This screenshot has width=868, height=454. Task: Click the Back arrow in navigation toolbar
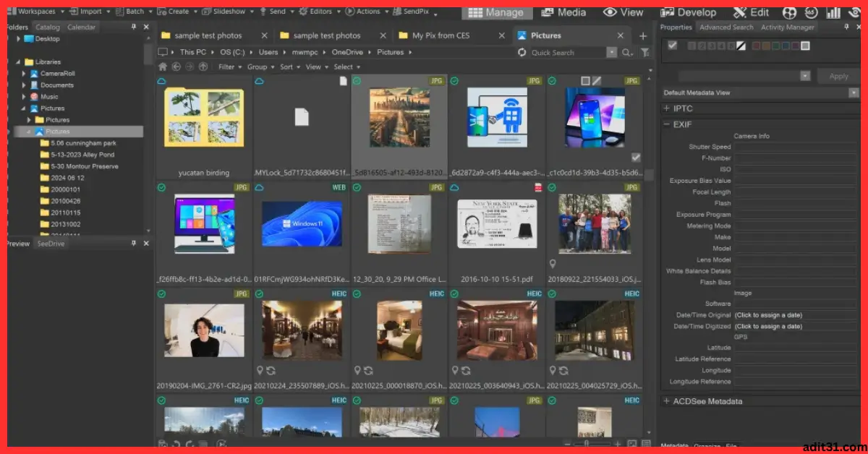pyautogui.click(x=176, y=67)
